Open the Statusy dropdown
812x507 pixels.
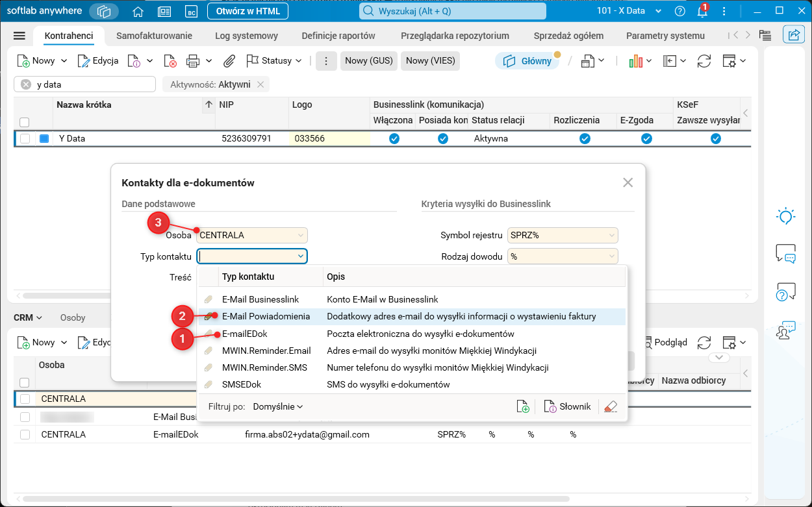274,61
